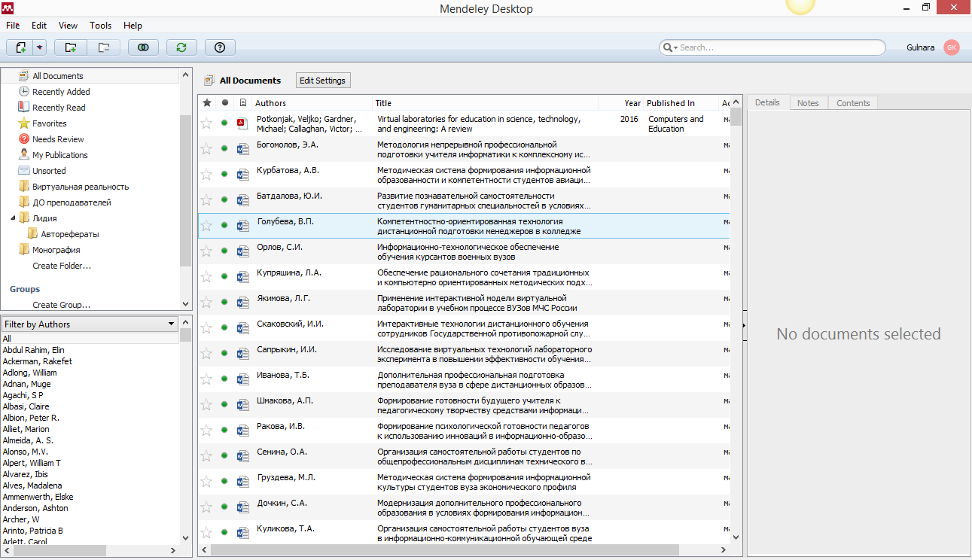Screen dimensions: 972x560
Task: Sort by the Title column header
Action: (x=485, y=103)
